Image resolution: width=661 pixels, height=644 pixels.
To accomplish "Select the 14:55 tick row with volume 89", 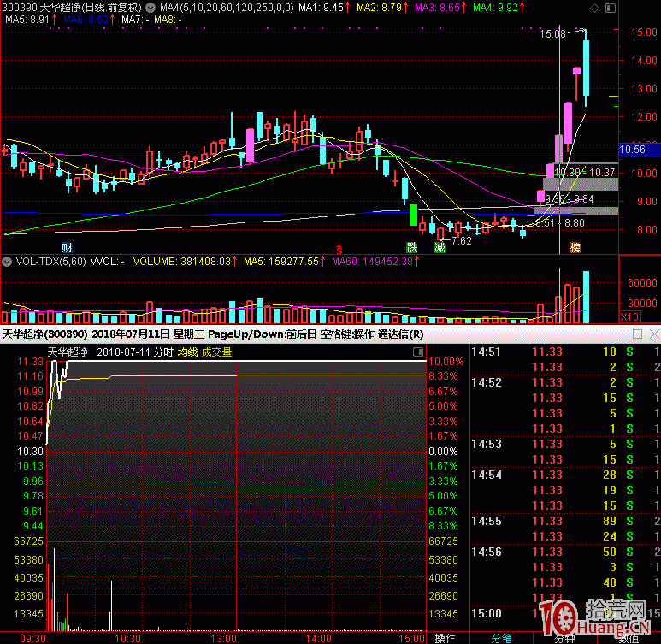I will tap(565, 522).
